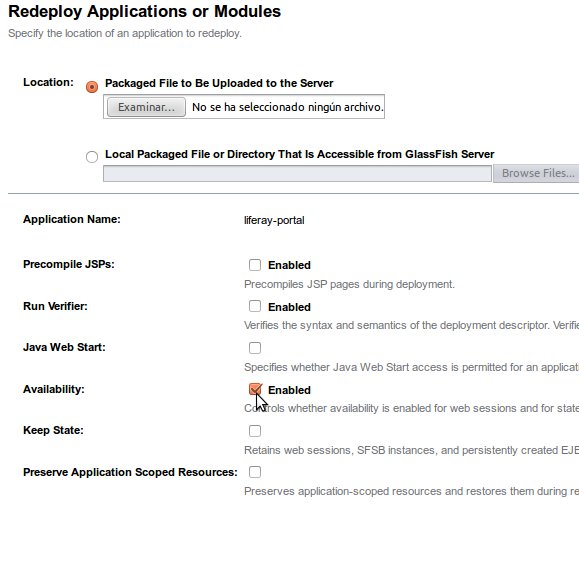Select Packaged File to Be Uploaded radio button
This screenshot has width=579, height=563.
(x=92, y=87)
